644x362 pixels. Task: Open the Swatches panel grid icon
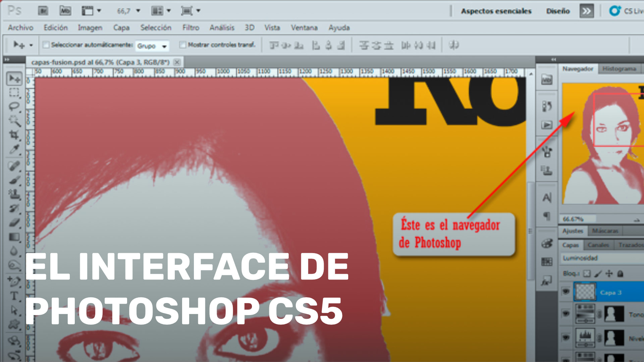pyautogui.click(x=547, y=262)
